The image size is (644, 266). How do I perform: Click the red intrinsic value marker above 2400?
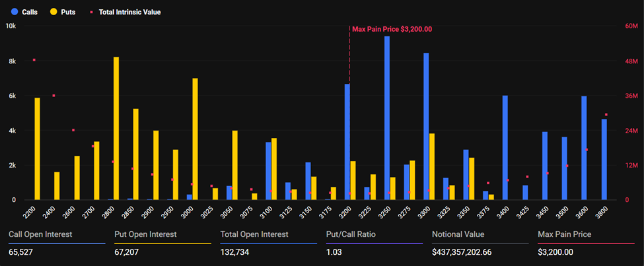click(54, 96)
